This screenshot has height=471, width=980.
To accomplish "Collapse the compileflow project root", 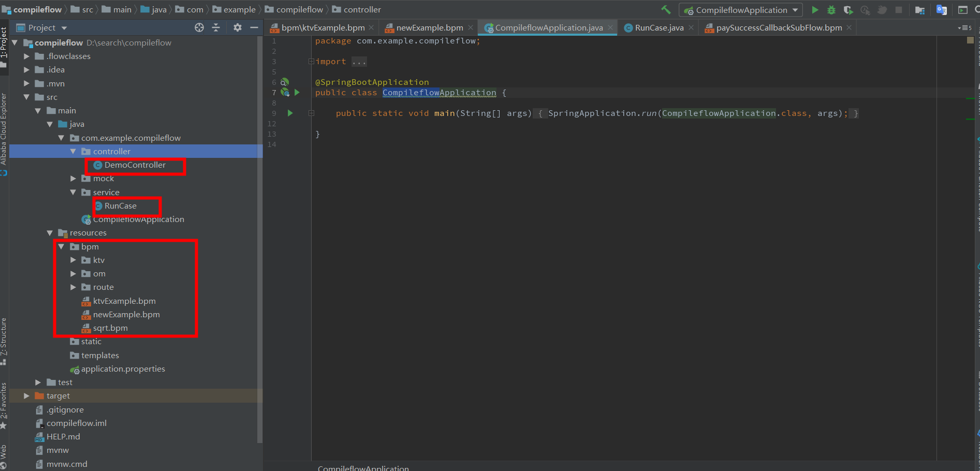I will [15, 42].
